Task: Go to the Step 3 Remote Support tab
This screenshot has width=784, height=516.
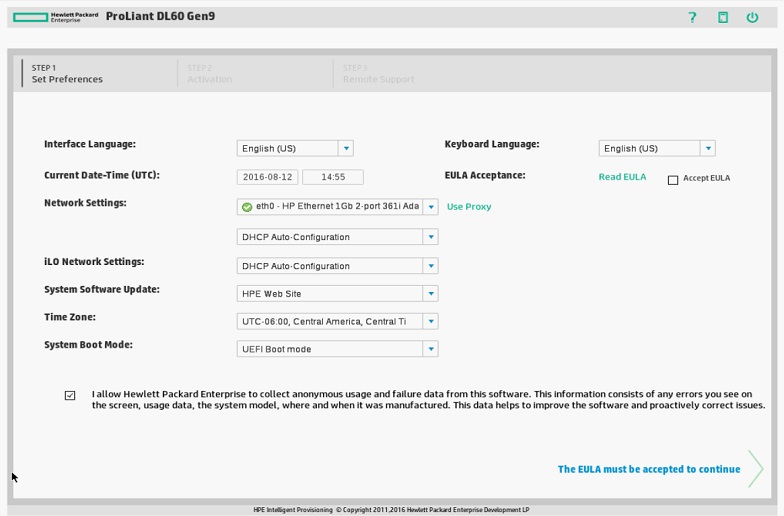Action: coord(378,74)
